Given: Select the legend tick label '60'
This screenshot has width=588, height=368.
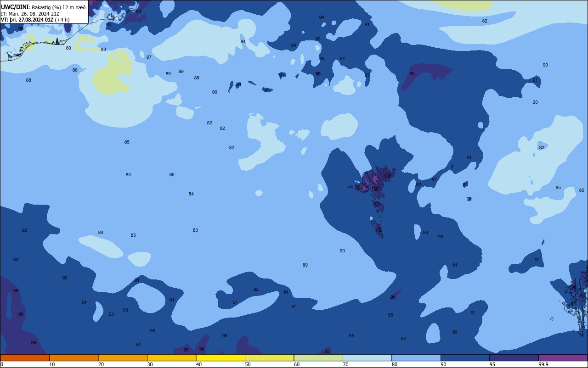Looking at the screenshot, I should (x=297, y=364).
